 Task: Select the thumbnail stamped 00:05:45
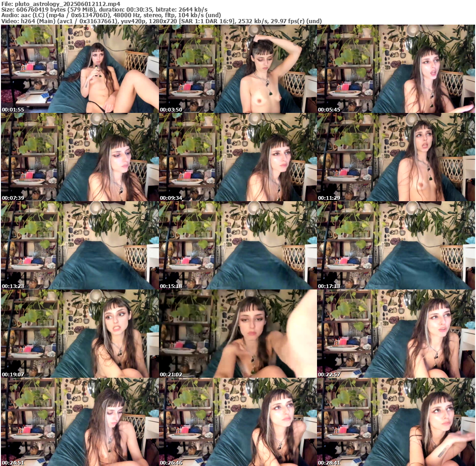coord(396,69)
